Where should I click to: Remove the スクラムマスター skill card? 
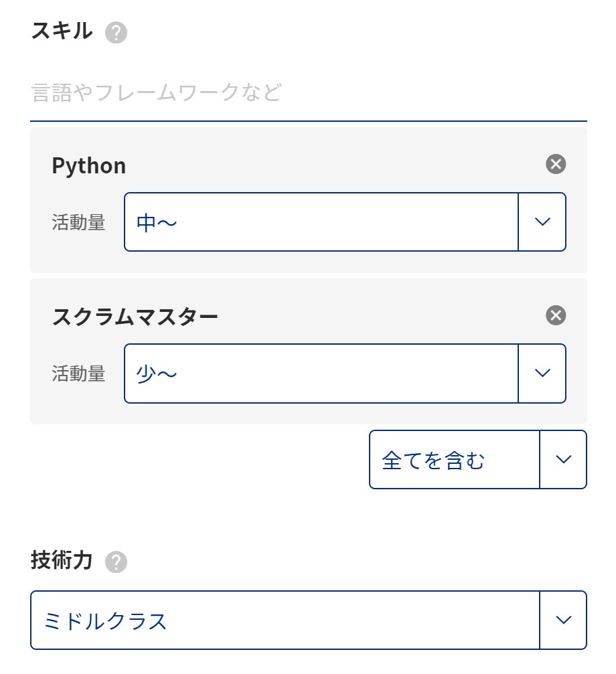tap(555, 315)
